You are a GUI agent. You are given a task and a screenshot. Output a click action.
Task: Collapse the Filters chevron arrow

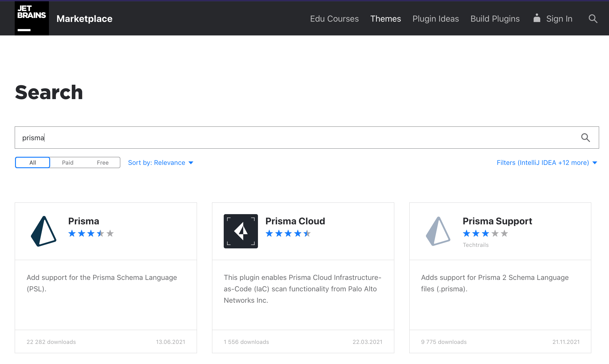[x=595, y=163]
